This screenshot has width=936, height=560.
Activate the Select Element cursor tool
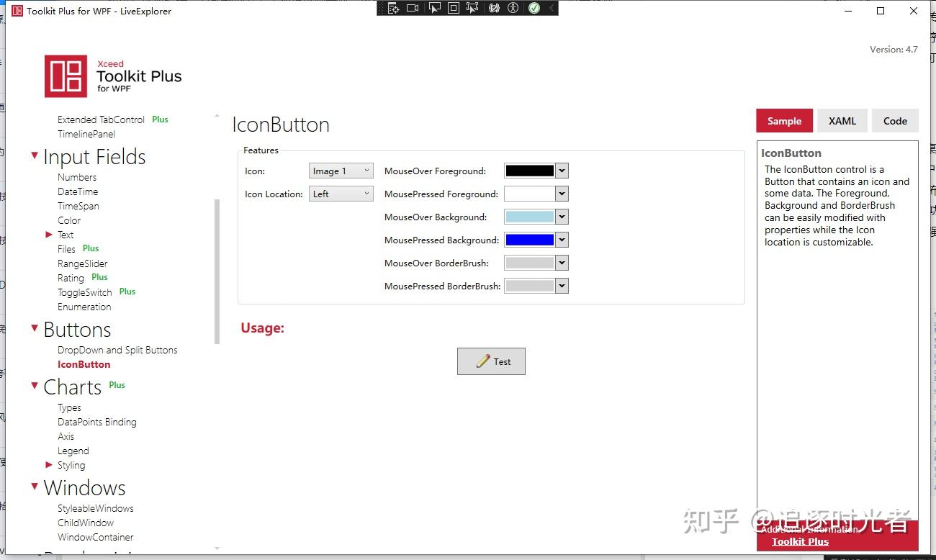[434, 8]
